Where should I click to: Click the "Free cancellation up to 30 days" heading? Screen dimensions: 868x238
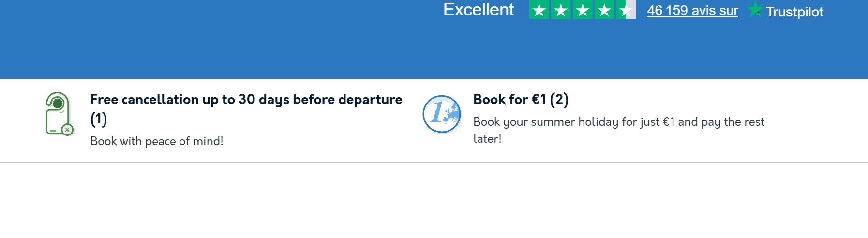[x=246, y=100]
